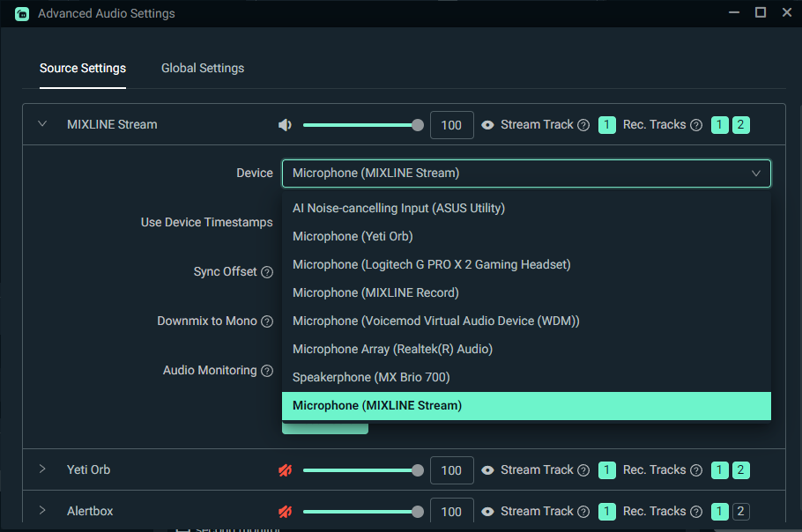Click the Alertbox volume slider

tap(363, 512)
